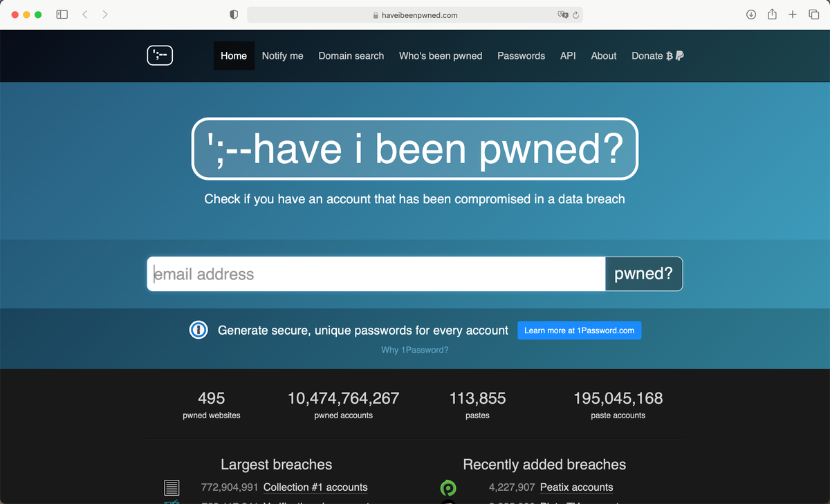Click the 772,904,991 breach count

point(230,487)
